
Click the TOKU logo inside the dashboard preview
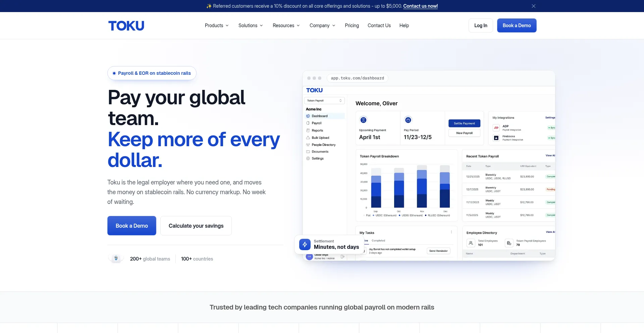click(x=314, y=90)
